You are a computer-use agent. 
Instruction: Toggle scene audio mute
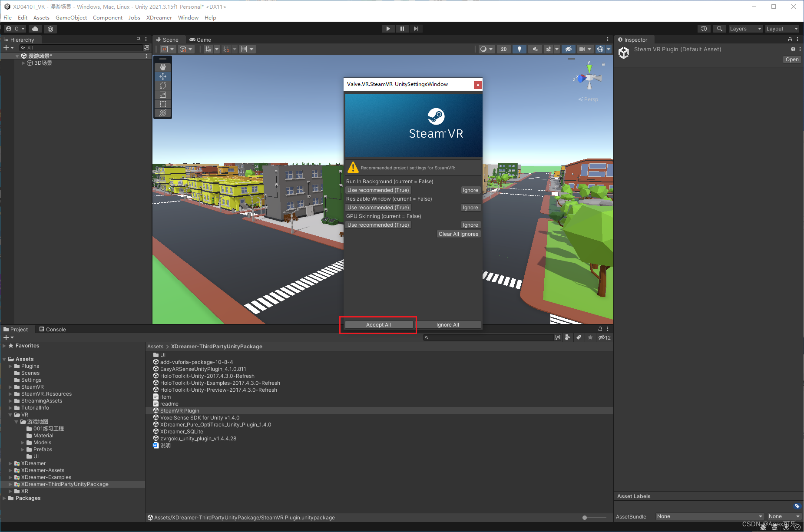[535, 49]
